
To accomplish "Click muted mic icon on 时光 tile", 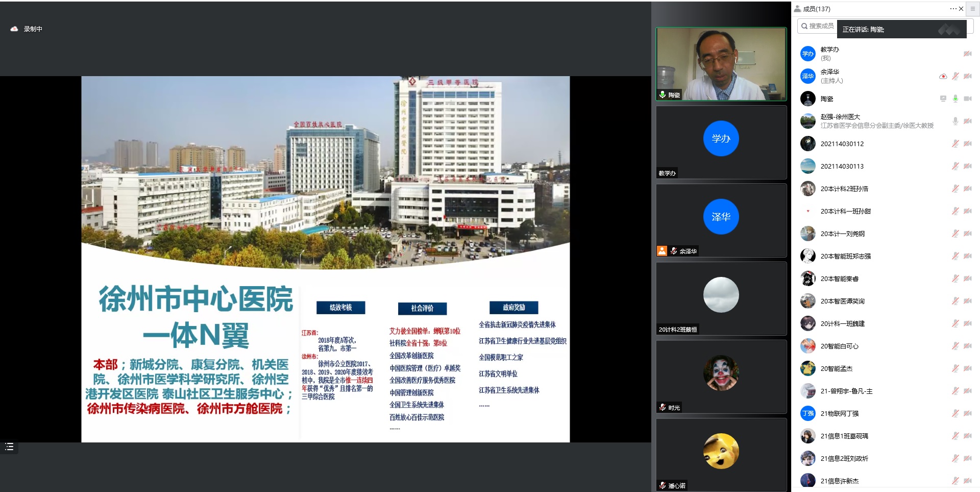I will [x=663, y=407].
